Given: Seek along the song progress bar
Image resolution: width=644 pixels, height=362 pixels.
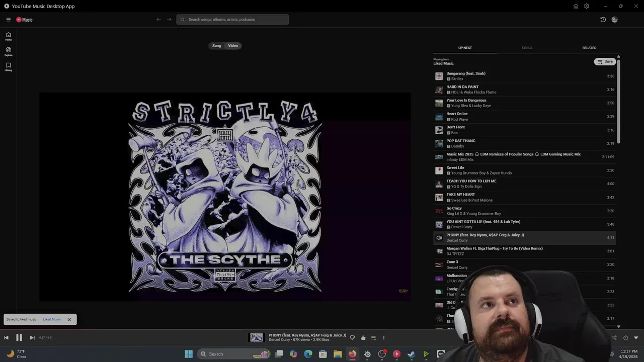Looking at the screenshot, I should coord(322,330).
